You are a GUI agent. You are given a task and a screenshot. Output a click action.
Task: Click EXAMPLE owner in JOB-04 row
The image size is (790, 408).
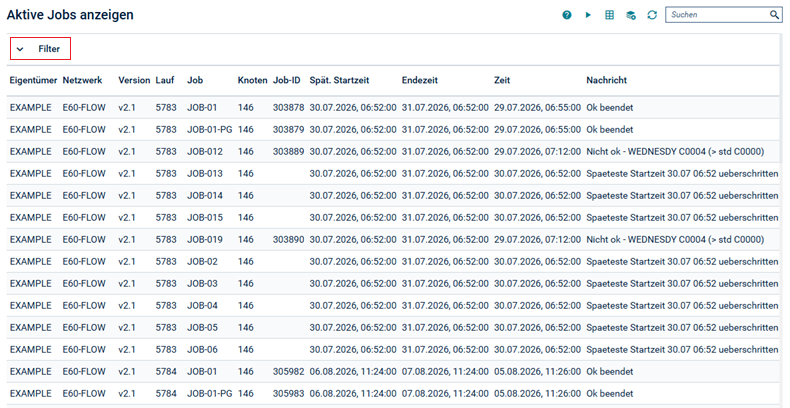pyautogui.click(x=31, y=305)
